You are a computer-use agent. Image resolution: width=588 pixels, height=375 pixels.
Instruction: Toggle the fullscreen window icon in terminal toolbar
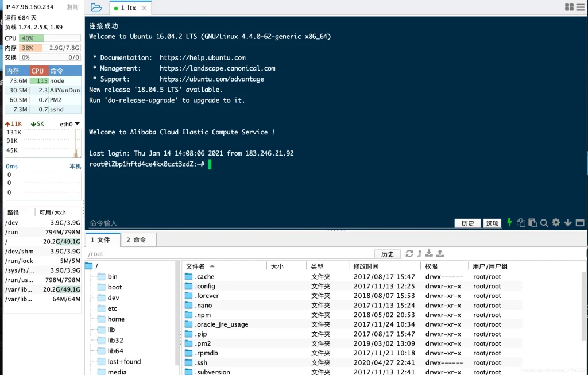(580, 223)
